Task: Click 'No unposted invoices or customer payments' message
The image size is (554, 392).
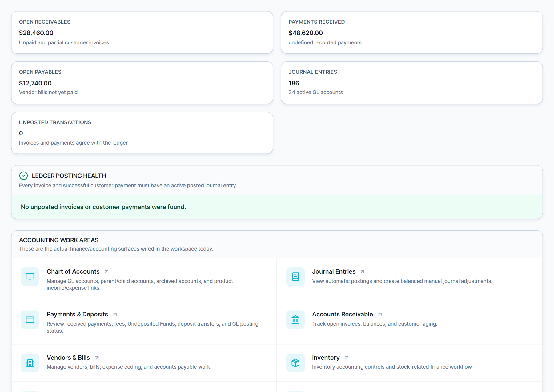Action: coord(103,207)
